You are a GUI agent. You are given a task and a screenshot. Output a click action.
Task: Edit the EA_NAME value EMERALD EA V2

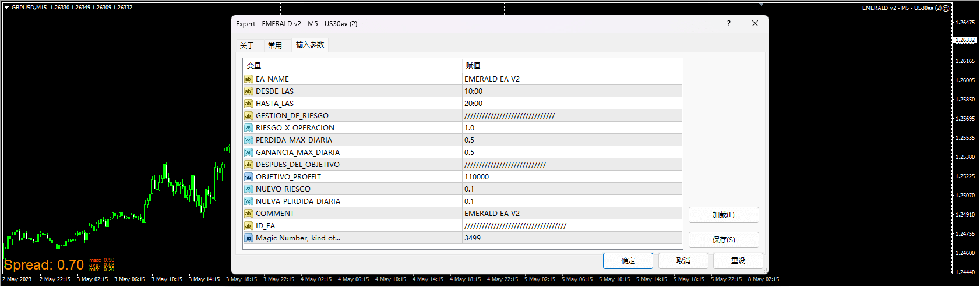tap(572, 79)
